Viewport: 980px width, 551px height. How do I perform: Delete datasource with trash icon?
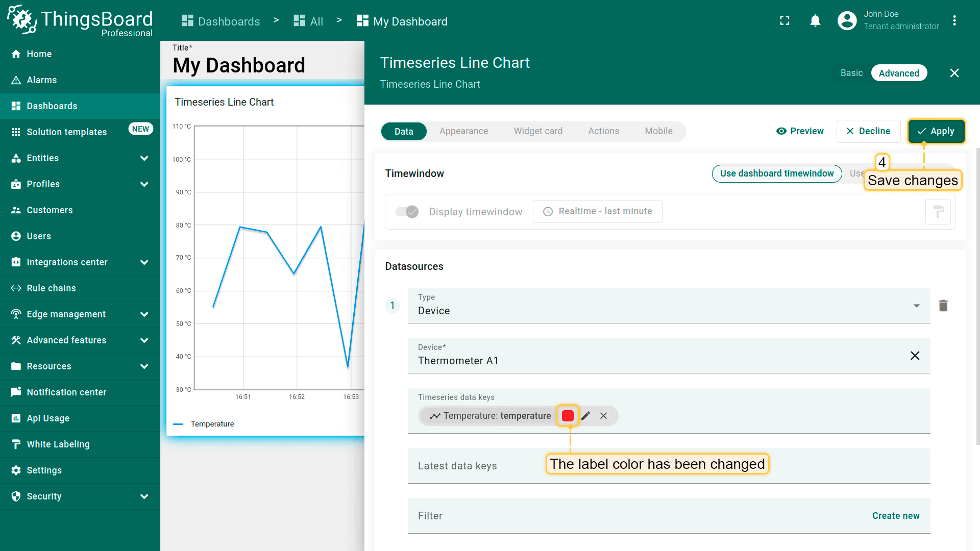pos(943,306)
